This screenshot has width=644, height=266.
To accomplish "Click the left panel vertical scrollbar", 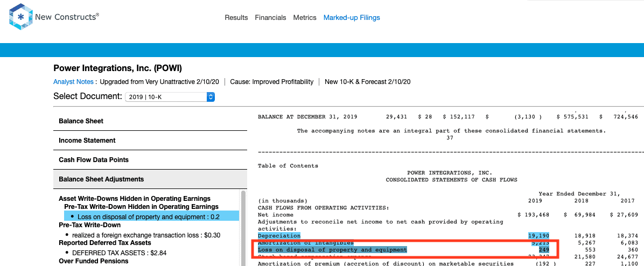I will point(243,228).
